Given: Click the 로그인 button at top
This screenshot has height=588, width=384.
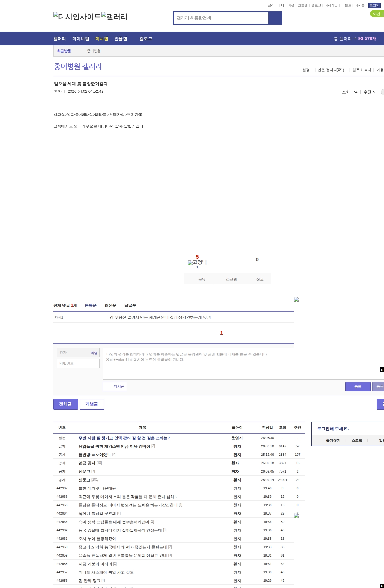Looking at the screenshot, I should tap(374, 5).
